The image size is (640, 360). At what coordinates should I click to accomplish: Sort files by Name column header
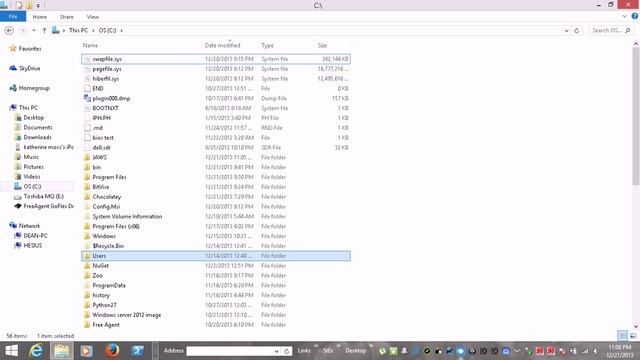click(90, 45)
